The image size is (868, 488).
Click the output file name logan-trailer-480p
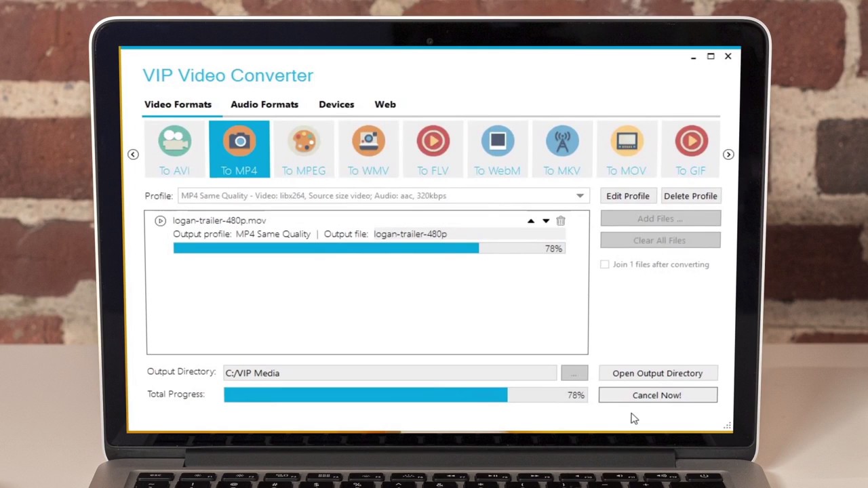pyautogui.click(x=410, y=234)
